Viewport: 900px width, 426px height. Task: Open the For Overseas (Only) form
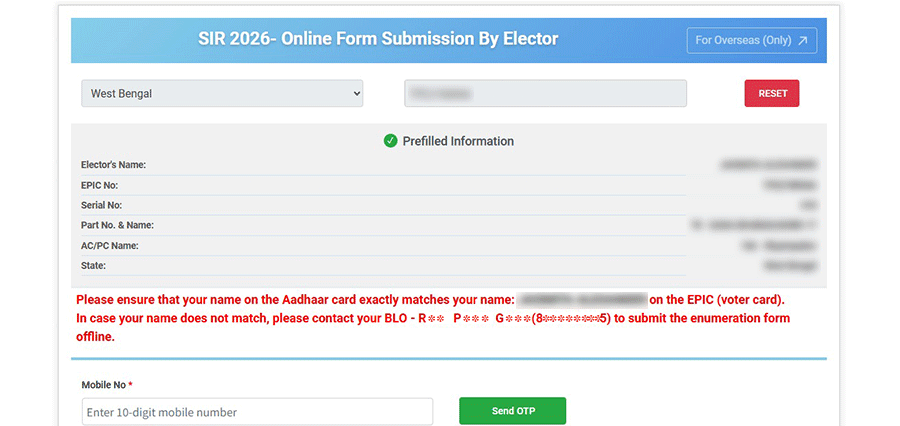click(751, 40)
